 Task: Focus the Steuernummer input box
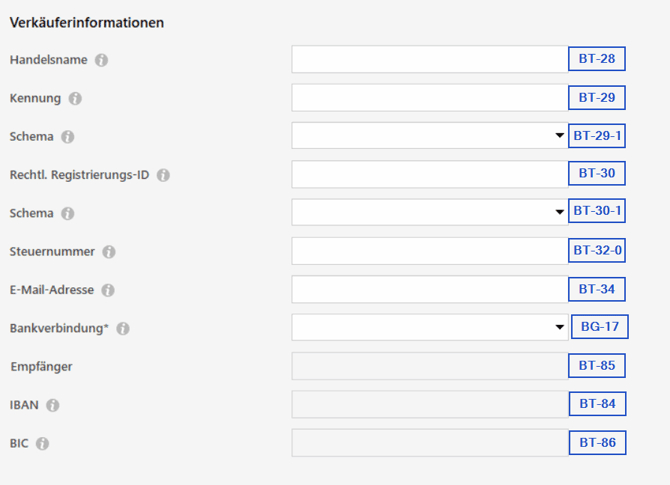point(430,251)
